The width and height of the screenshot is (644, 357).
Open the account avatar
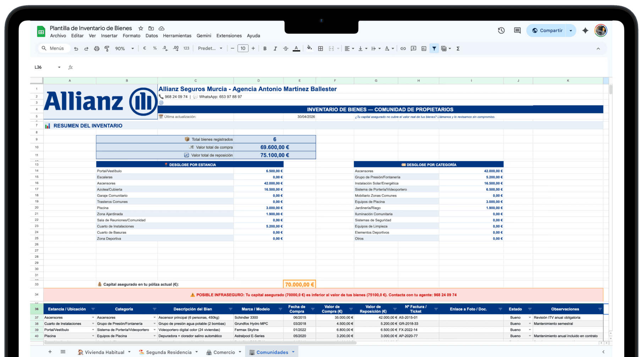point(601,30)
